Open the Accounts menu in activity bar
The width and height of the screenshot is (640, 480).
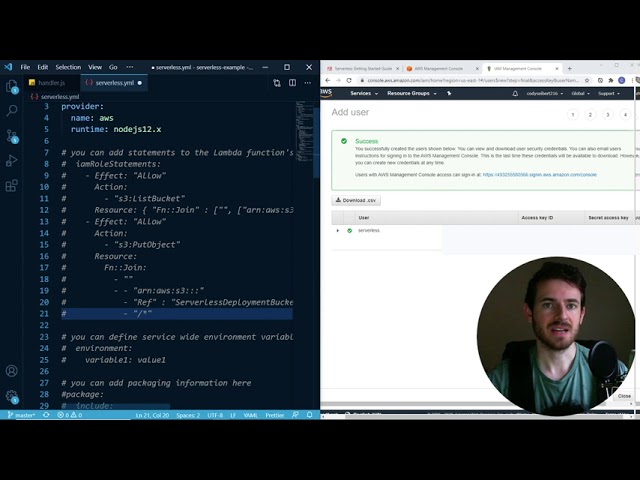pos(12,371)
